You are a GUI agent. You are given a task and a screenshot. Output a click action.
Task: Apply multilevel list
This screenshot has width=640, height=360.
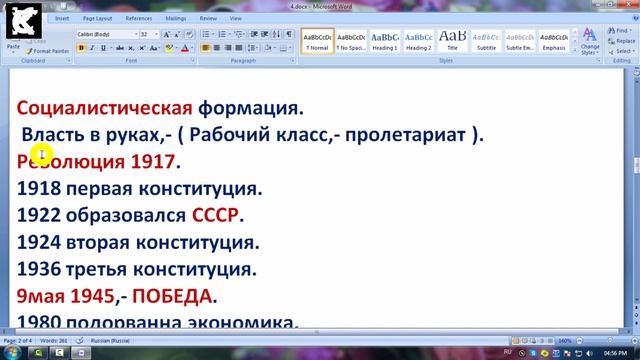pyautogui.click(x=239, y=34)
